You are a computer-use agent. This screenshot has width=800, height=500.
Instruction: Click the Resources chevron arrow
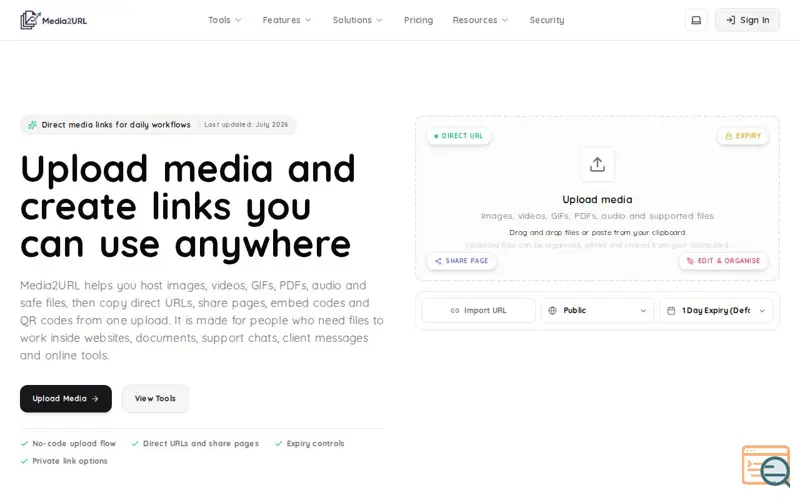(505, 20)
